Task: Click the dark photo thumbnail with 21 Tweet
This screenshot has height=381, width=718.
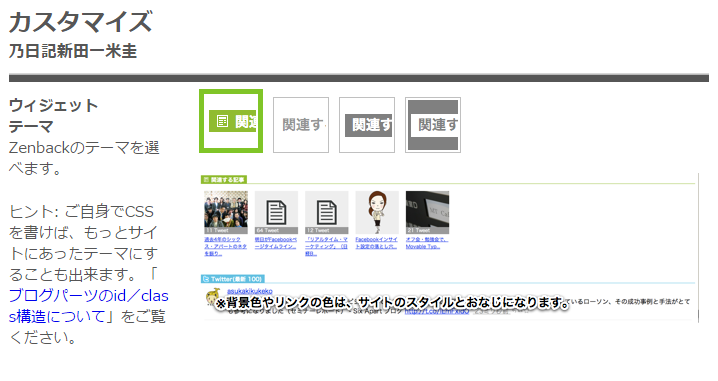Action: tap(427, 212)
